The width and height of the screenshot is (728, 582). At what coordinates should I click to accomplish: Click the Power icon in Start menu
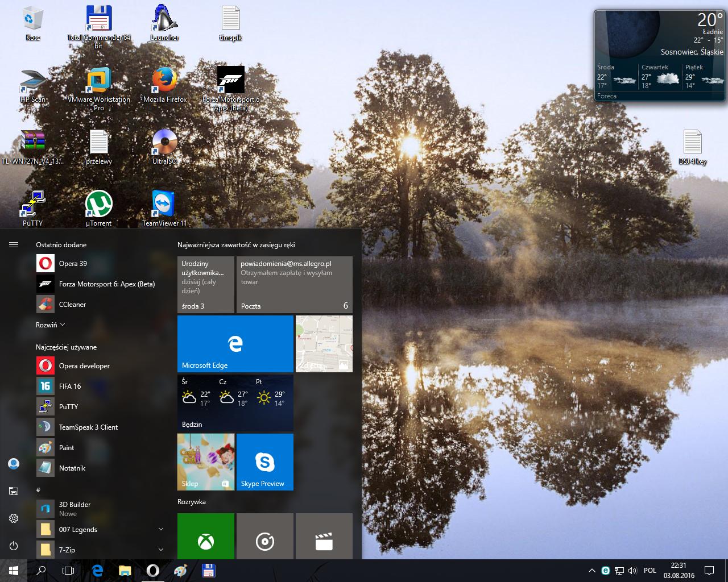pos(14,546)
